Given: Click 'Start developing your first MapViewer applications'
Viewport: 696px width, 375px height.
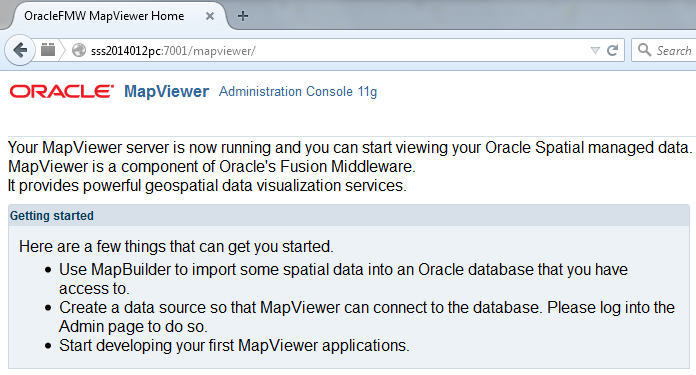Looking at the screenshot, I should 234,345.
